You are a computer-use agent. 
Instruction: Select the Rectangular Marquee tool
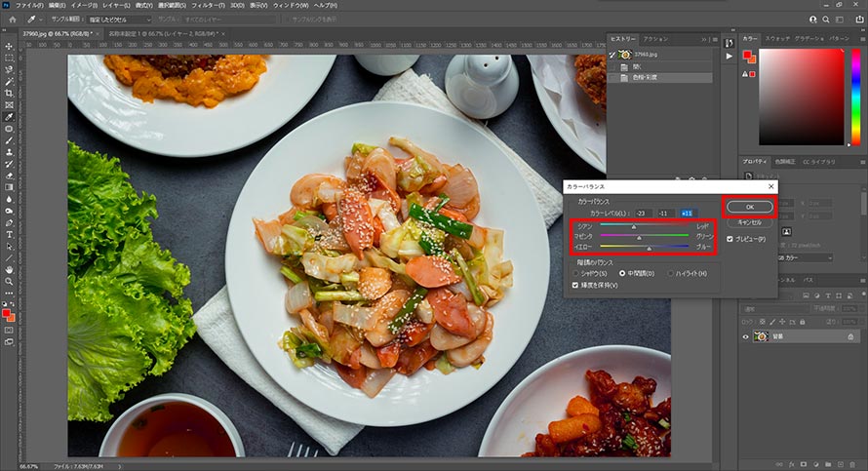(x=9, y=59)
